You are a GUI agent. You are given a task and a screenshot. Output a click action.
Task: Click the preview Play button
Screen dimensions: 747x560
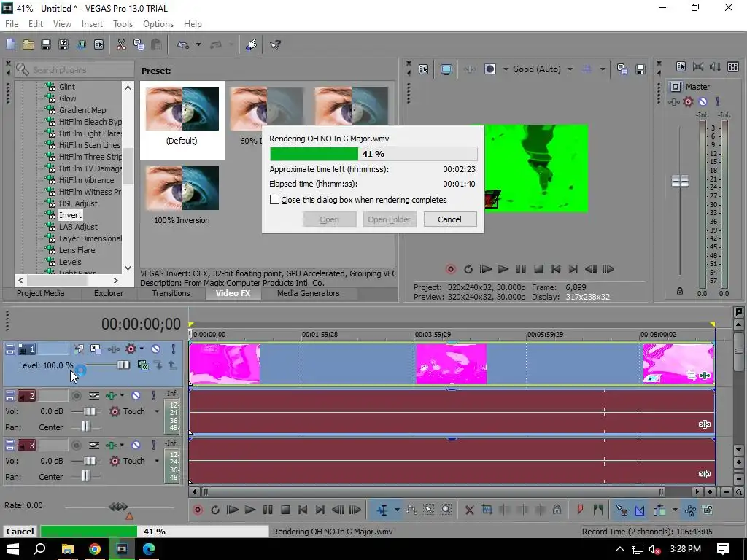pyautogui.click(x=503, y=269)
